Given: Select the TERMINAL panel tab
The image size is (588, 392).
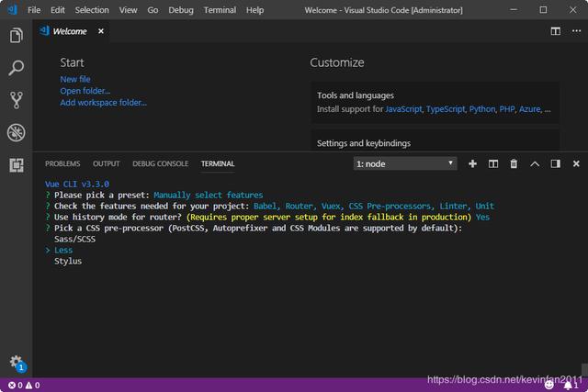Looking at the screenshot, I should pos(218,163).
